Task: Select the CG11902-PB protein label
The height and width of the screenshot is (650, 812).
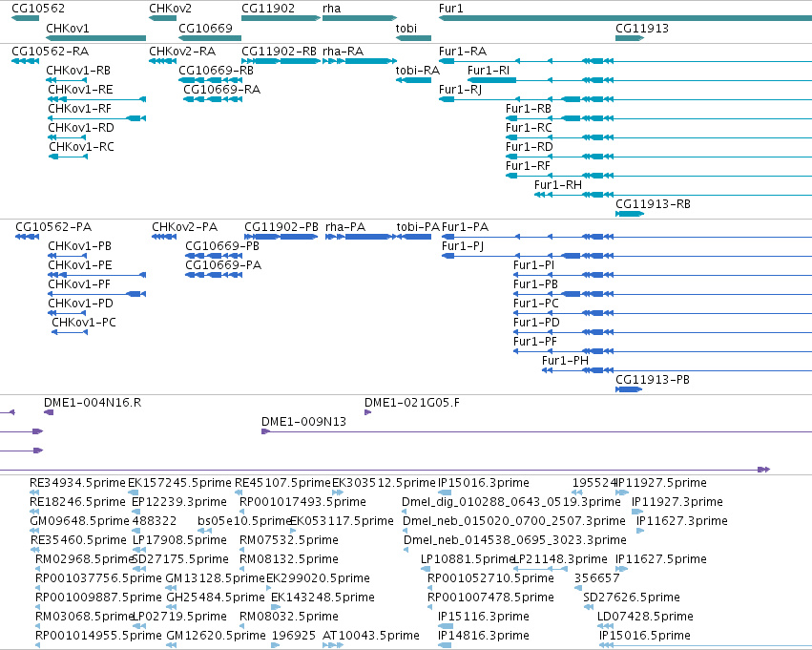Action: click(x=281, y=227)
